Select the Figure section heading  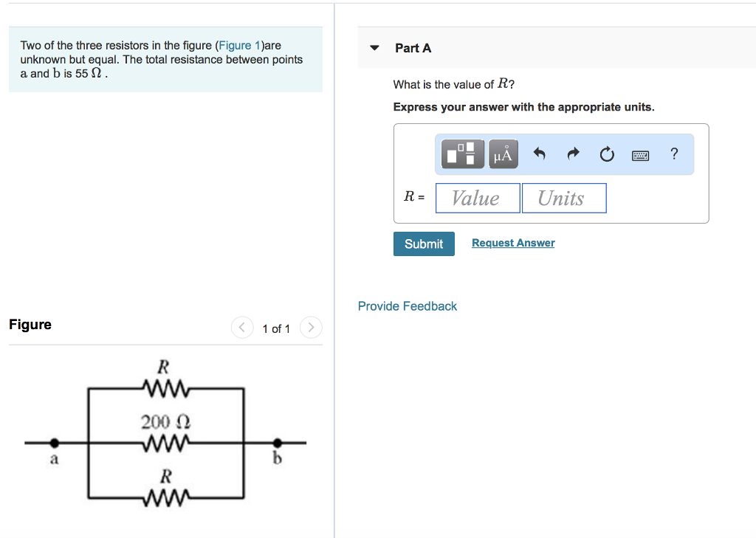[x=30, y=325]
